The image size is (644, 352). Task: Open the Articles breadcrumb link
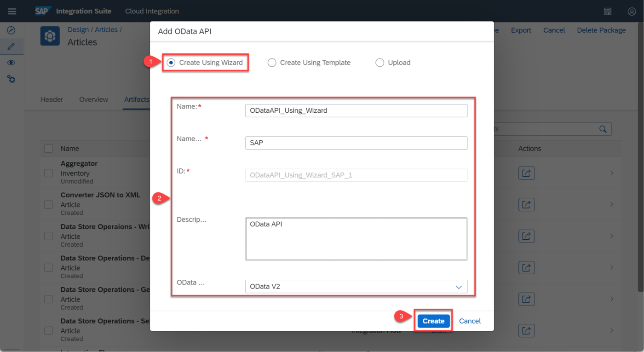[106, 29]
